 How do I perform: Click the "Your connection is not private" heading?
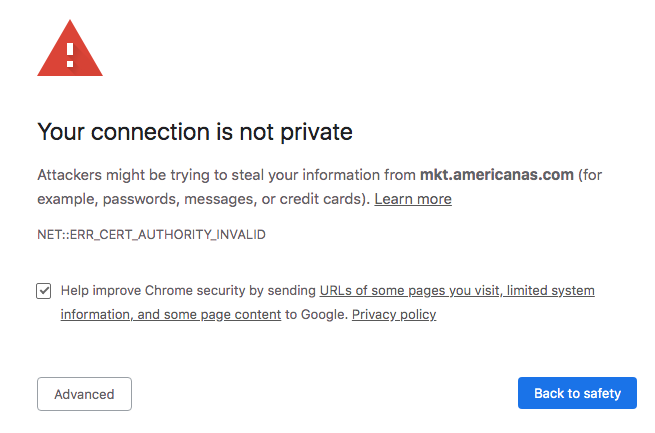[x=194, y=131]
